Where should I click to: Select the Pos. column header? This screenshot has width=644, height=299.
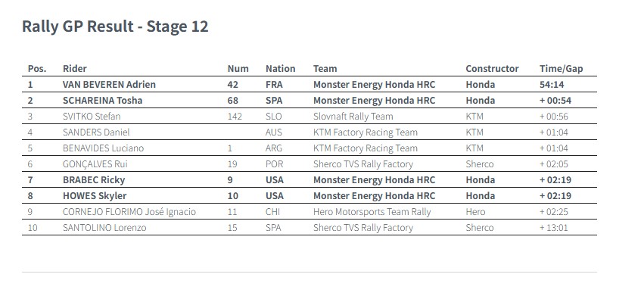(37, 69)
